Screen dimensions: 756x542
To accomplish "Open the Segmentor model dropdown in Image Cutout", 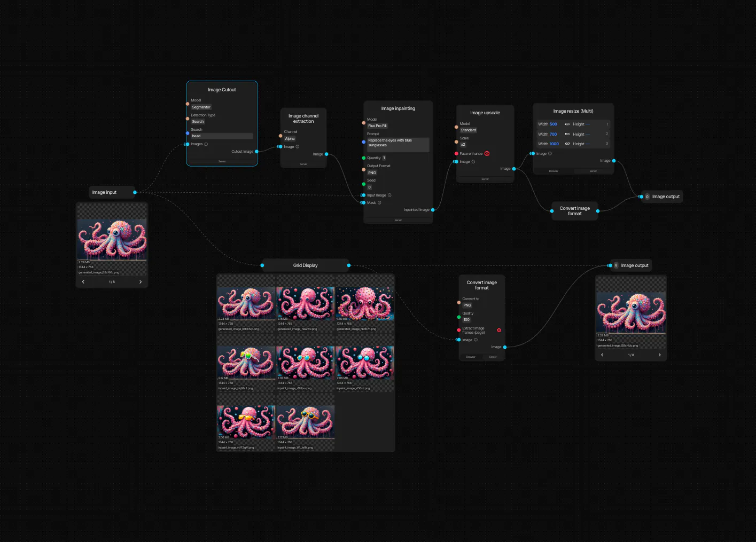I will click(201, 107).
